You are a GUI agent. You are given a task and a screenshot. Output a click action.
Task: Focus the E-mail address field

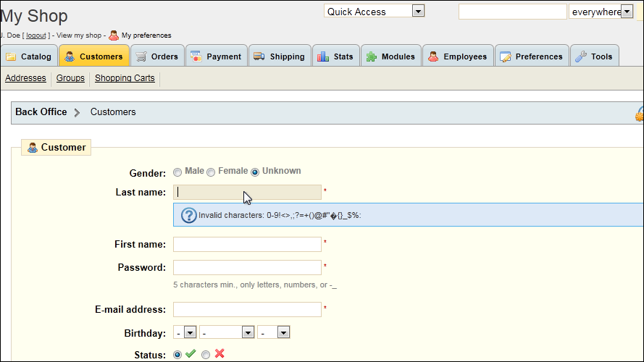(x=247, y=309)
